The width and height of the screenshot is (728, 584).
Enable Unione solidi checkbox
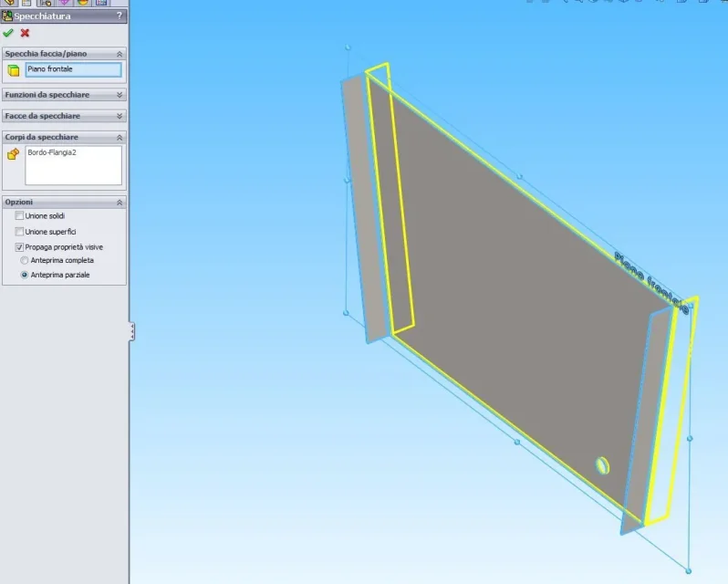click(20, 216)
